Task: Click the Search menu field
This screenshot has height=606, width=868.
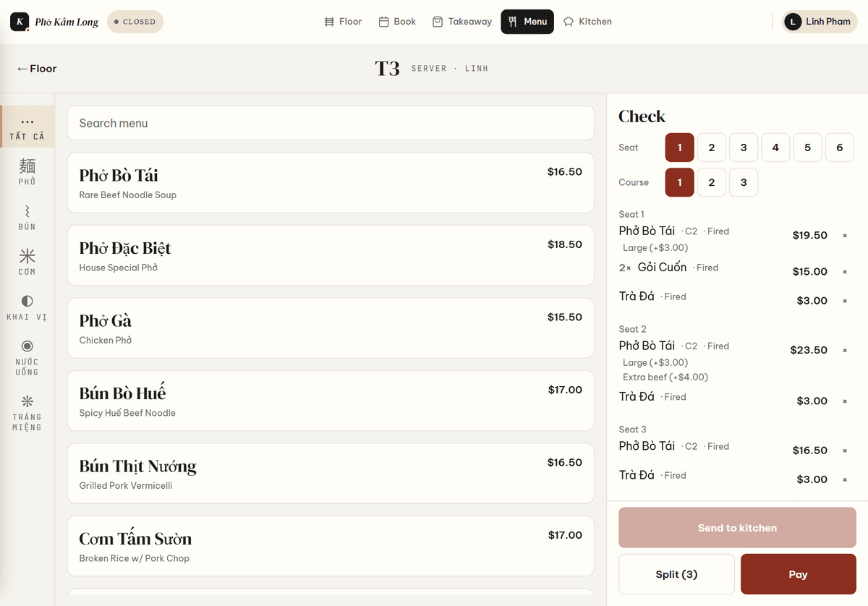Action: 331,123
